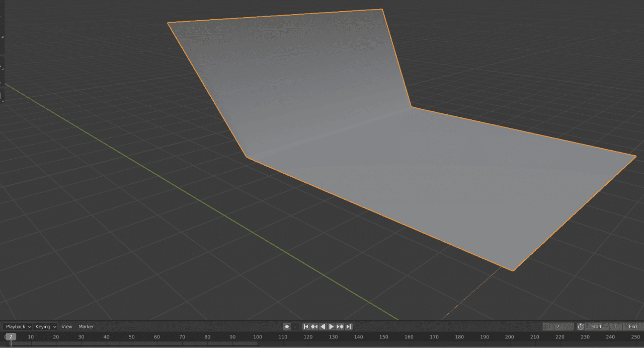This screenshot has width=644, height=348.
Task: Open the Marker menu
Action: [86, 326]
